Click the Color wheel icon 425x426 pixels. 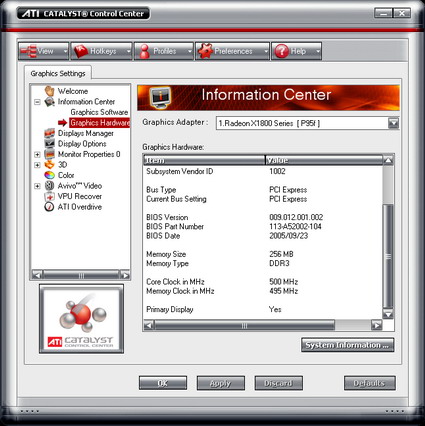coord(49,175)
